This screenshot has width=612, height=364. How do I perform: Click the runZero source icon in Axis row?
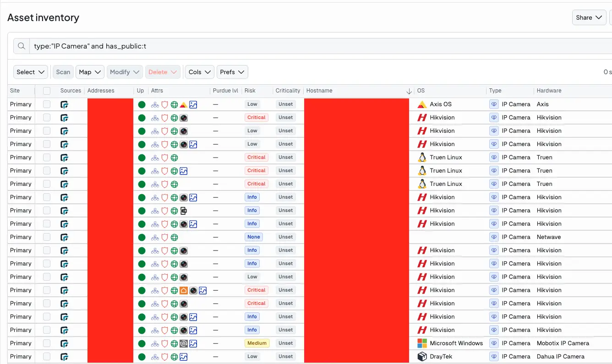(x=64, y=104)
